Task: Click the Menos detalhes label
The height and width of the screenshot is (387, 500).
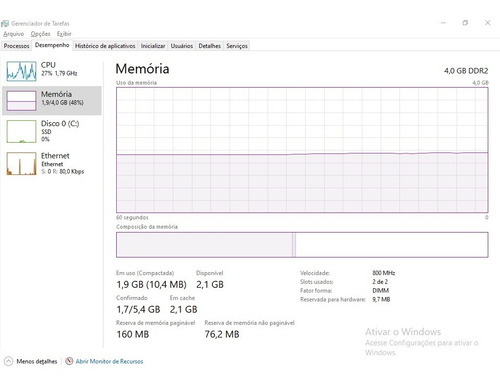Action: pos(37,361)
